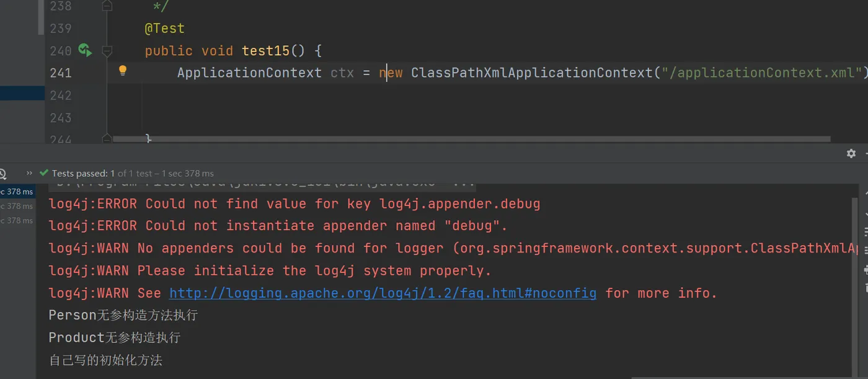The height and width of the screenshot is (379, 868).
Task: Click the @Test annotation on line 239
Action: point(164,29)
